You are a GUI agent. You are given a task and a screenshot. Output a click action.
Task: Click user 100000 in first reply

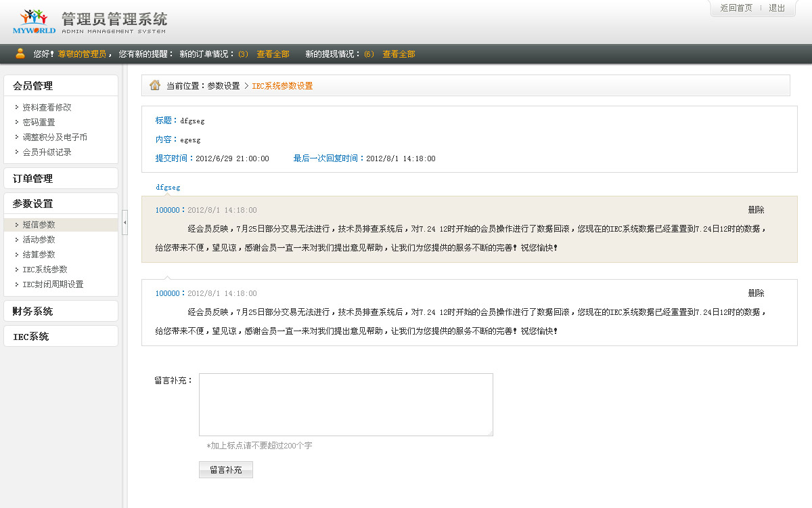[168, 210]
